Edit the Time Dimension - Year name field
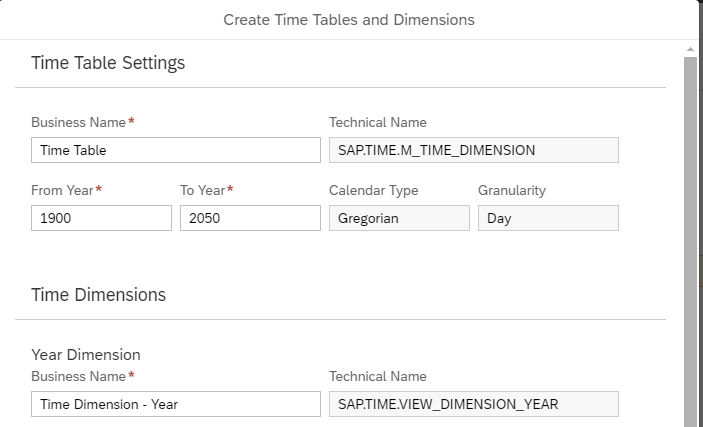The height and width of the screenshot is (427, 703). (175, 404)
